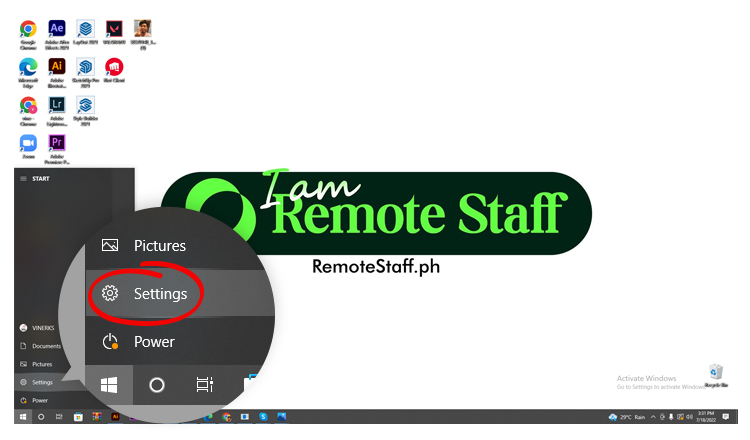Open Google Chrome desktop shortcut
The width and height of the screenshot is (750, 440).
pyautogui.click(x=28, y=34)
